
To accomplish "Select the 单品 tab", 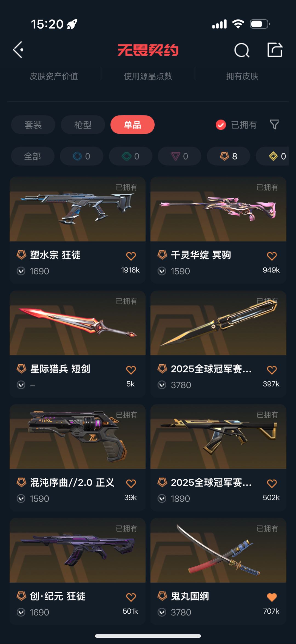I will (x=132, y=125).
